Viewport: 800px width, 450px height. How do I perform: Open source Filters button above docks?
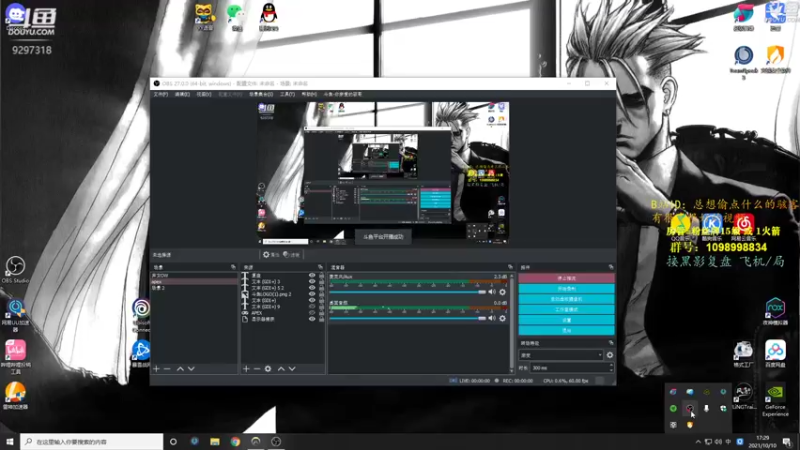291,255
